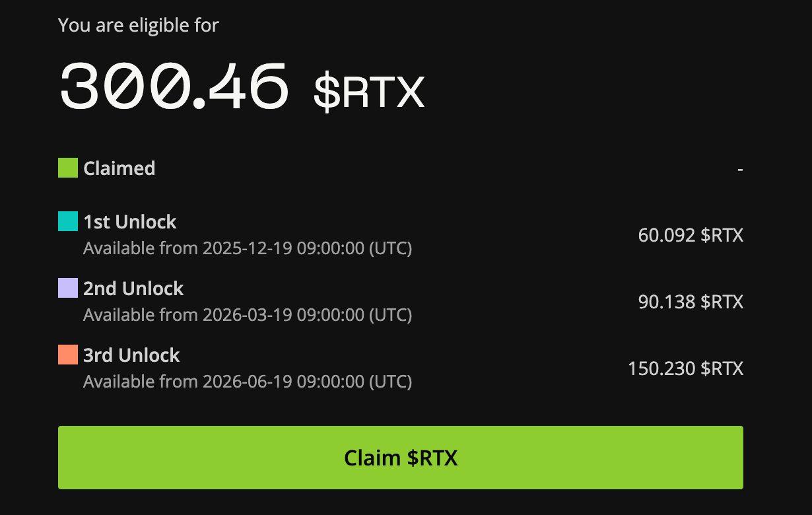Screen dimensions: 812x515
Task: Click the 90.138 $RTX amount
Action: tap(691, 302)
